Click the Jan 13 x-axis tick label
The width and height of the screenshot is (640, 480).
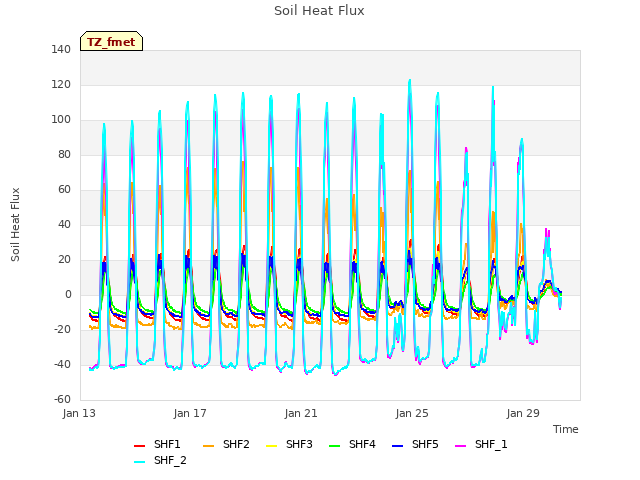pyautogui.click(x=79, y=413)
